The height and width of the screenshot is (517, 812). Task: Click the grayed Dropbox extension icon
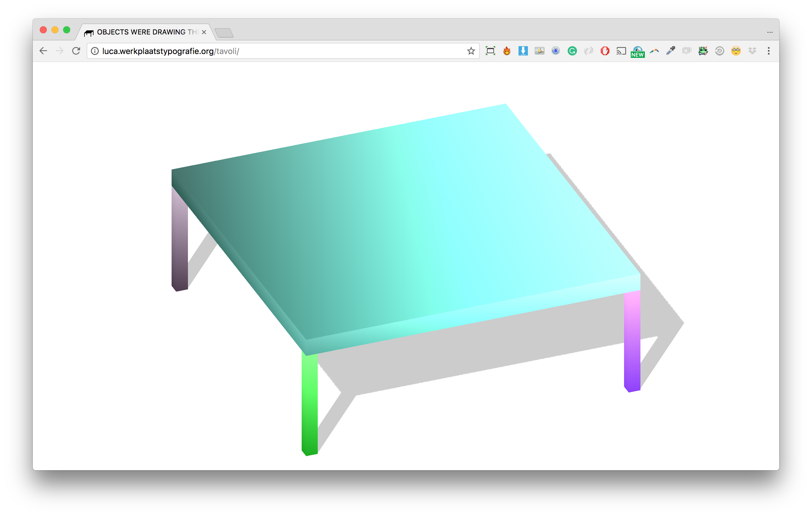tap(752, 51)
